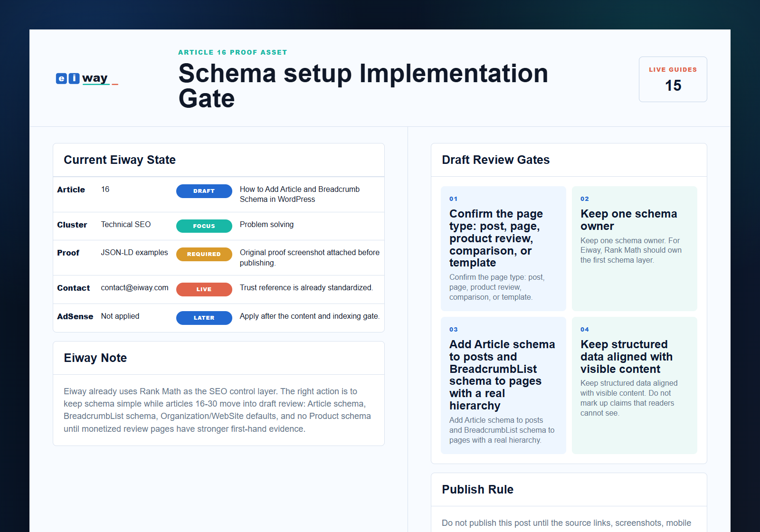Click 'Do not mark up claims' description text

[x=629, y=398]
